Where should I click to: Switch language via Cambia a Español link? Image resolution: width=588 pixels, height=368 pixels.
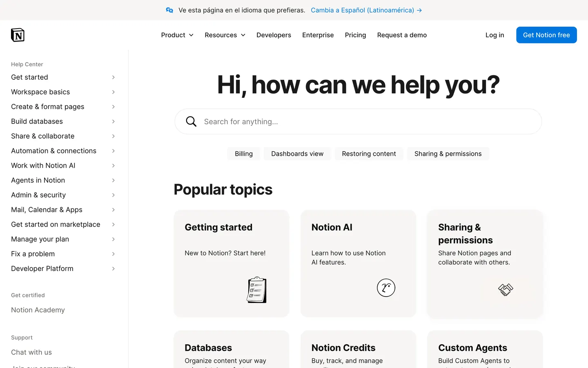coord(366,10)
